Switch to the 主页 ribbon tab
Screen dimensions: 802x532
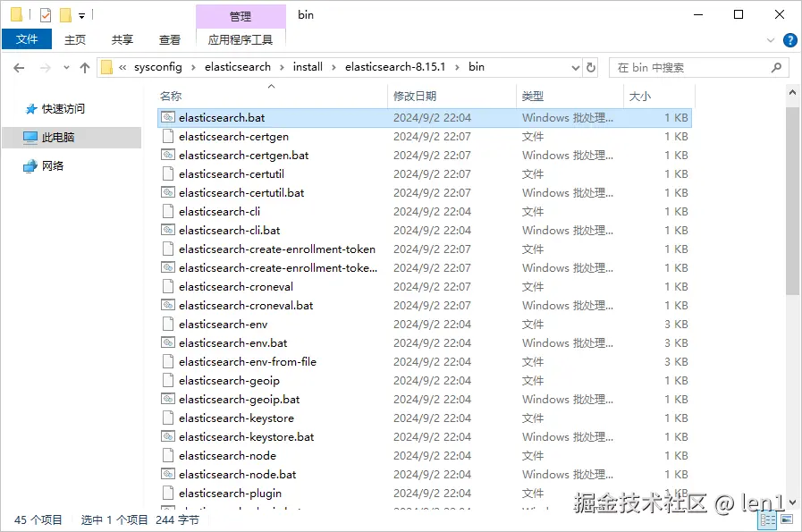(75, 39)
